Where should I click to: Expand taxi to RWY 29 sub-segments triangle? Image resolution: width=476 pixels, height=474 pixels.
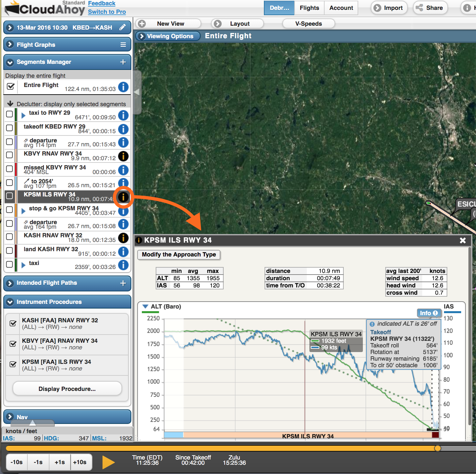tap(23, 115)
